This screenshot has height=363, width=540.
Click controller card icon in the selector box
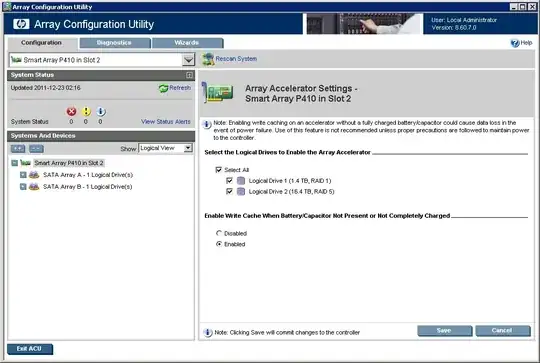pos(16,60)
